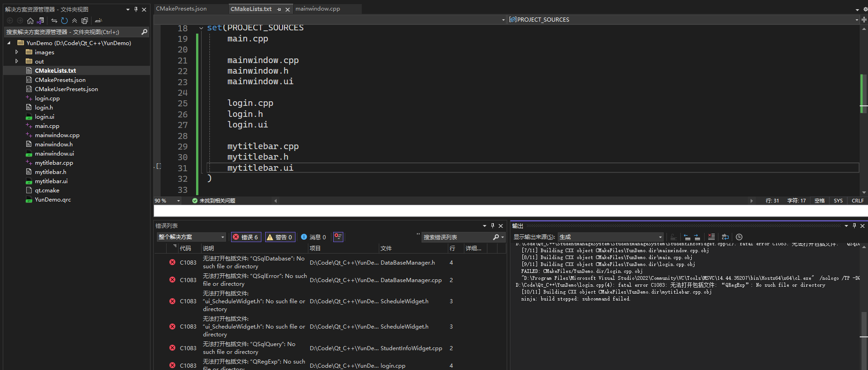
Task: Click the output panel vertical scrollbar thumb
Action: pos(864,324)
